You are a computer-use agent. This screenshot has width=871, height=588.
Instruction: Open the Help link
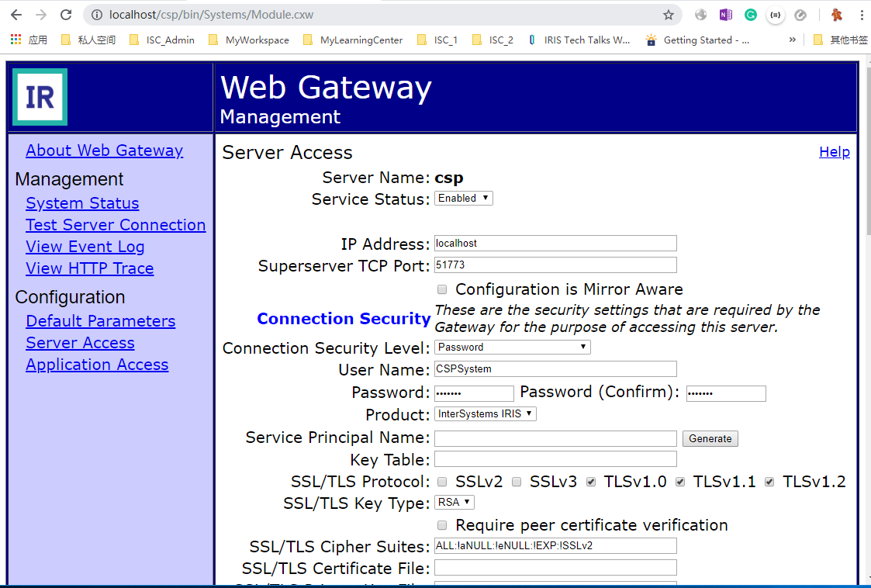(x=834, y=152)
